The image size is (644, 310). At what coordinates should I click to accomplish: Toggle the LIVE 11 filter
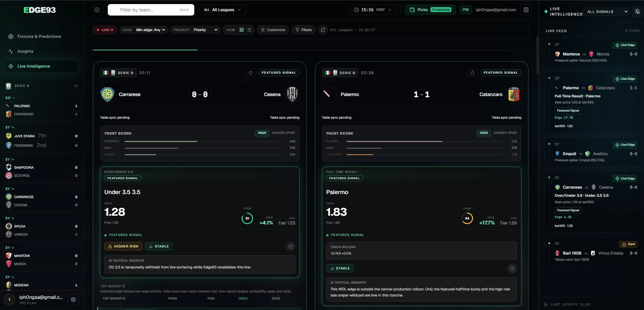[105, 30]
